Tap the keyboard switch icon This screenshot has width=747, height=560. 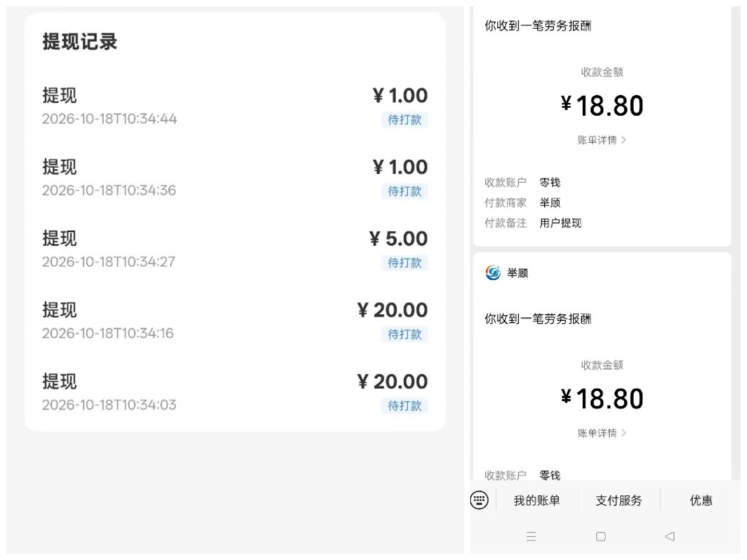click(479, 500)
